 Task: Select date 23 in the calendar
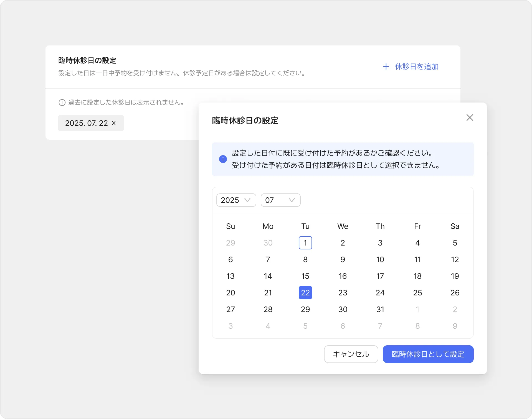pos(343,293)
